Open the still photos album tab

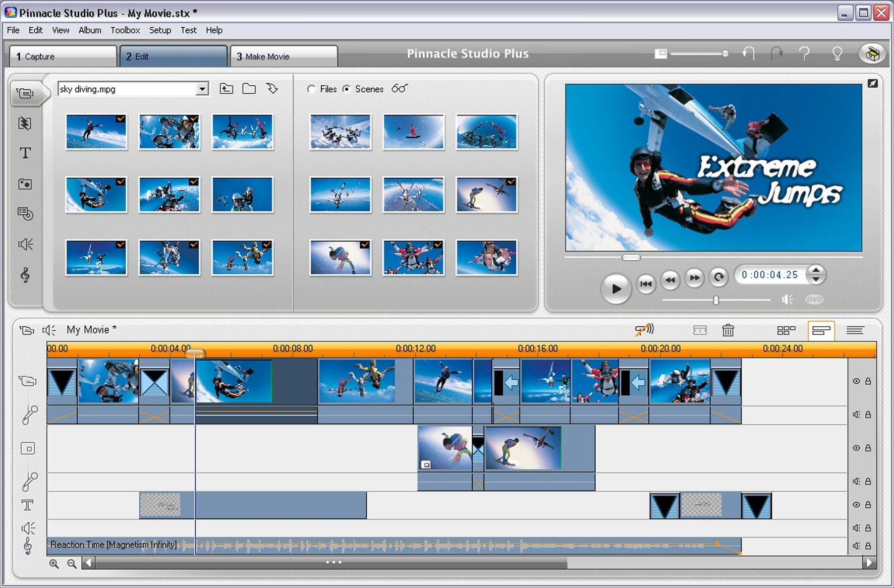(25, 184)
